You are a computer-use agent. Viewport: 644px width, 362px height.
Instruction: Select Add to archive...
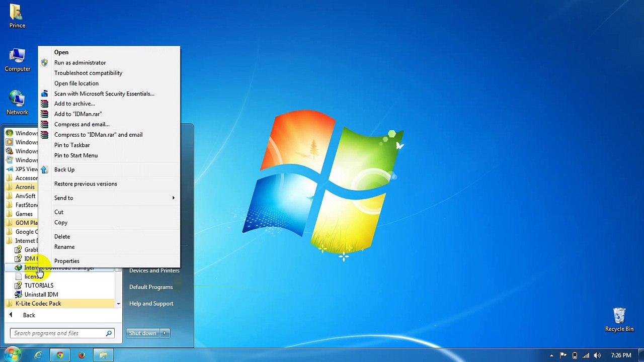point(109,104)
